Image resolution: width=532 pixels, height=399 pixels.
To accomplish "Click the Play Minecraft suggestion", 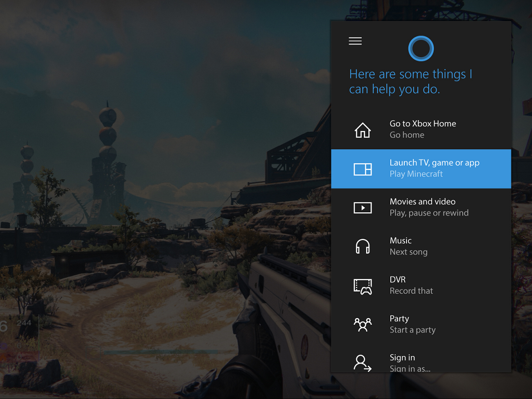I will click(x=416, y=174).
